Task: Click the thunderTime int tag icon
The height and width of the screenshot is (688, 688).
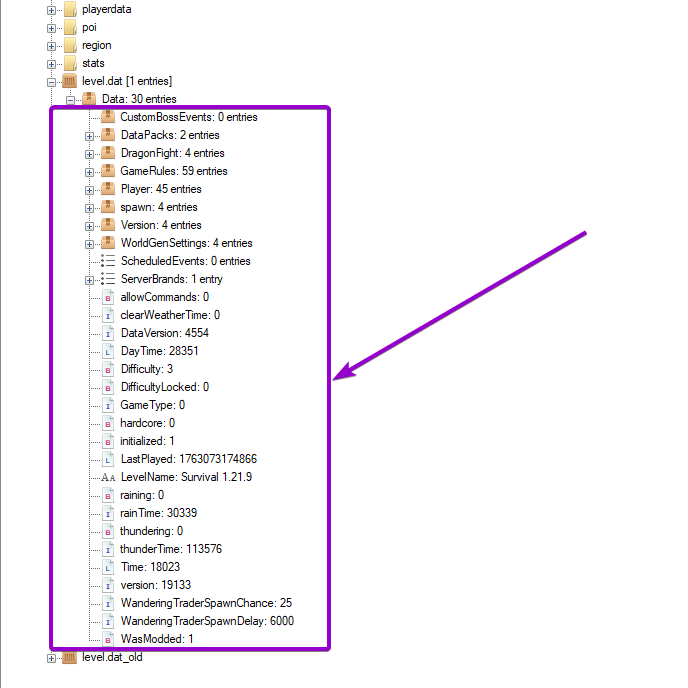Action: (108, 549)
